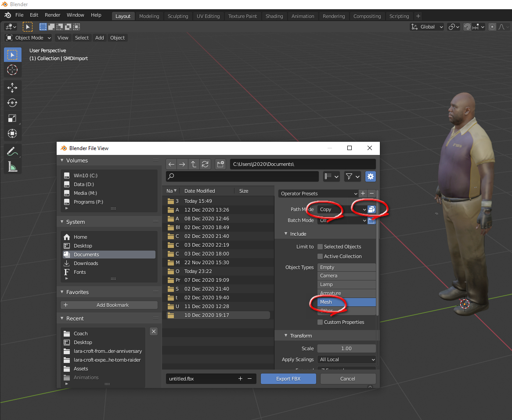The image size is (512, 420).
Task: Toggle Batch Own Dir icon
Action: (x=371, y=221)
